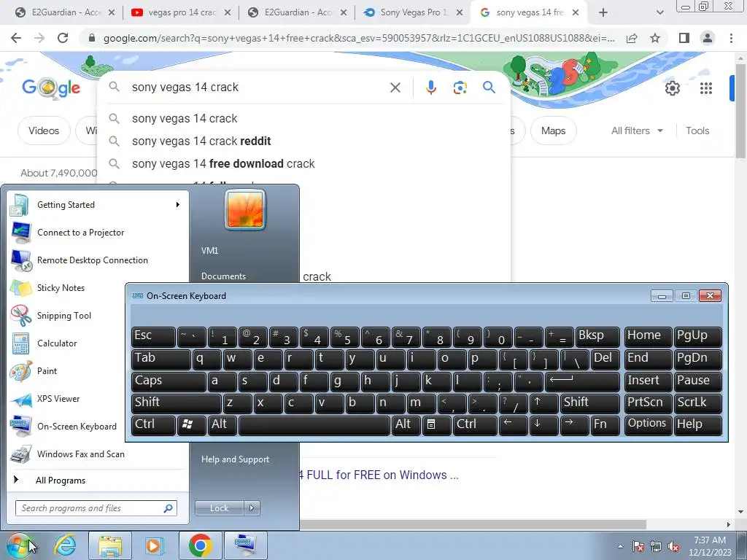Select the Videos search filter

click(x=44, y=131)
